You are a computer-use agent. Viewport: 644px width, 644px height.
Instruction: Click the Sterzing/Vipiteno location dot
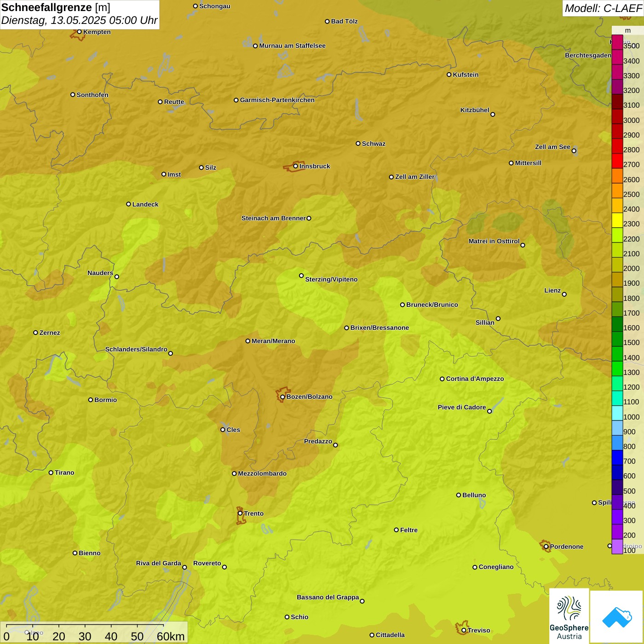pyautogui.click(x=301, y=276)
